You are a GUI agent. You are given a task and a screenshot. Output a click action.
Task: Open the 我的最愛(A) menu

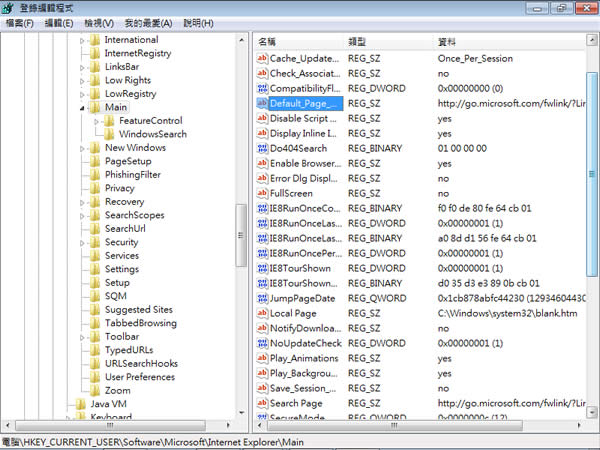pos(148,23)
